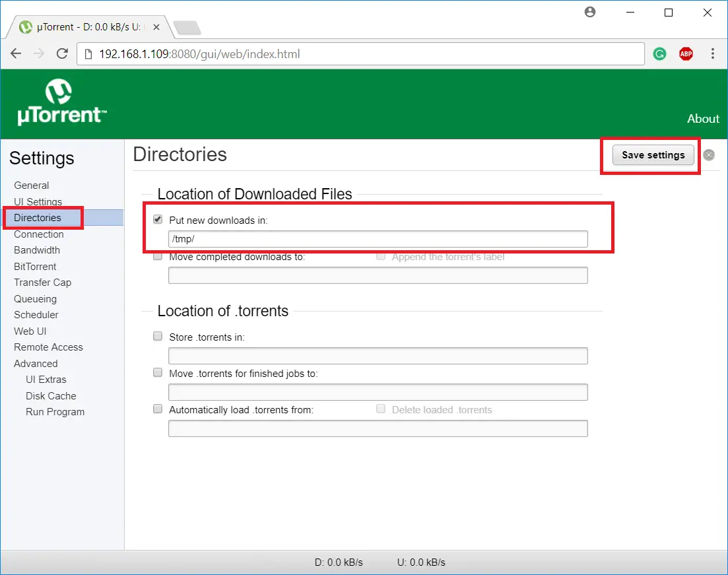Open a new tab in Chrome
The image size is (728, 575).
187,28
